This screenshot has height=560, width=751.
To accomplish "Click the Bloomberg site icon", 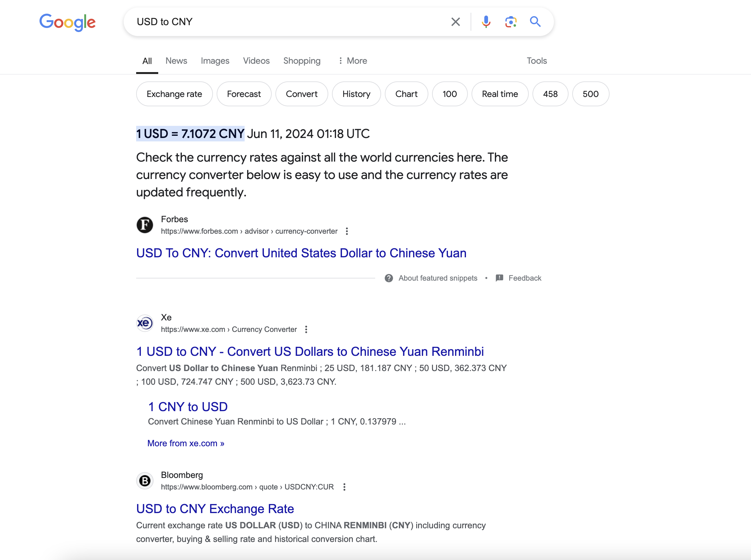I will (x=145, y=480).
